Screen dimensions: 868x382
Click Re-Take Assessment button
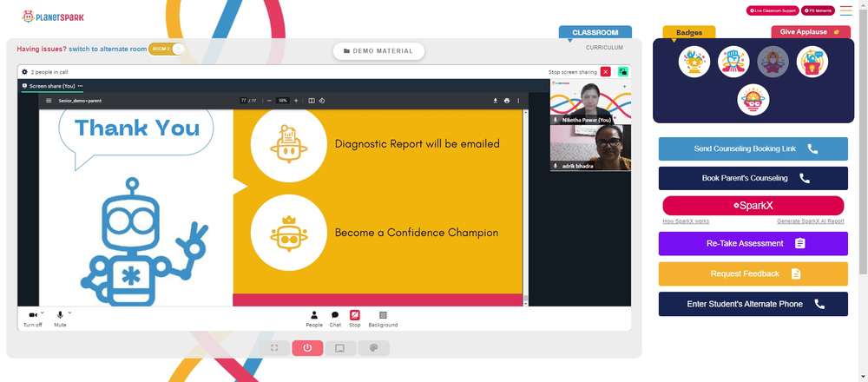tap(753, 244)
